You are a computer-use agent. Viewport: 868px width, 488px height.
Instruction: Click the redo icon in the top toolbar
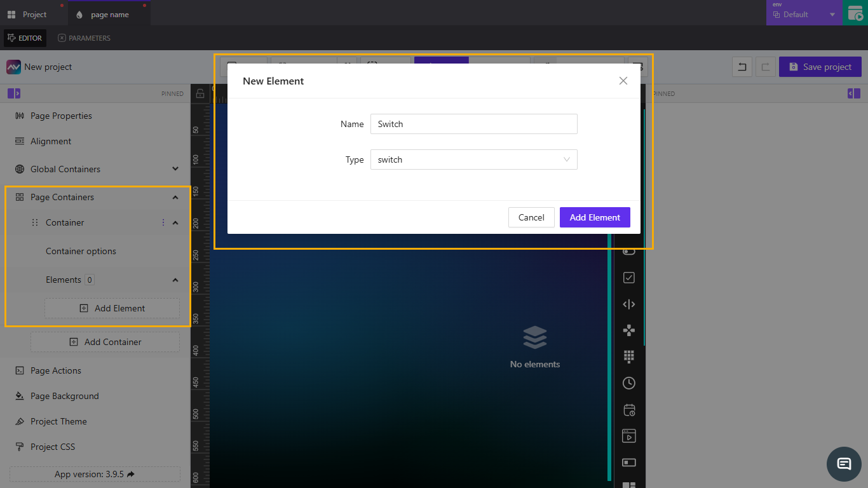[766, 67]
